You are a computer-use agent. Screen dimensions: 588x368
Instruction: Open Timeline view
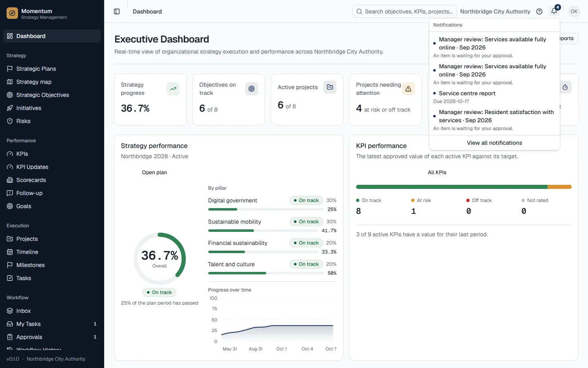pos(52,252)
